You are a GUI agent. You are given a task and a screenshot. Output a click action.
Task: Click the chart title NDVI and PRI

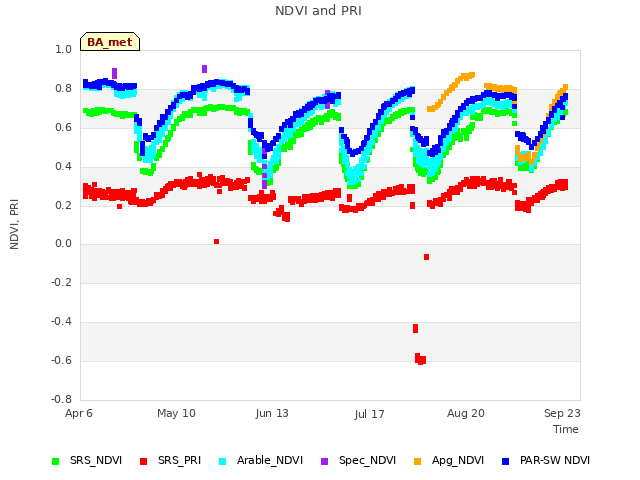coord(318,11)
